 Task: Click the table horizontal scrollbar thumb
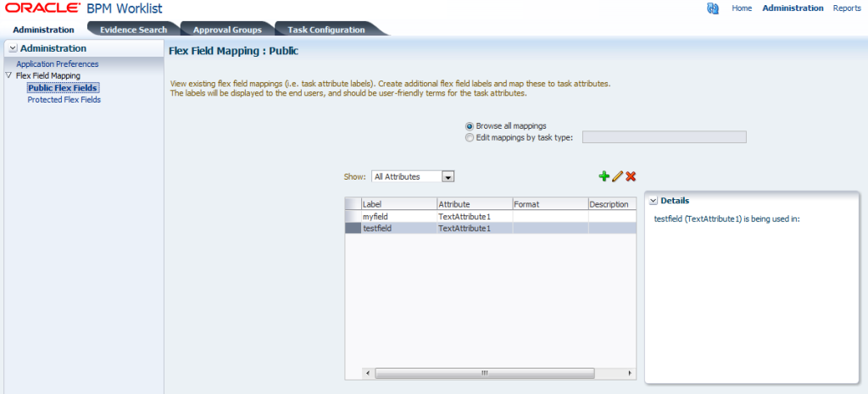pyautogui.click(x=484, y=374)
